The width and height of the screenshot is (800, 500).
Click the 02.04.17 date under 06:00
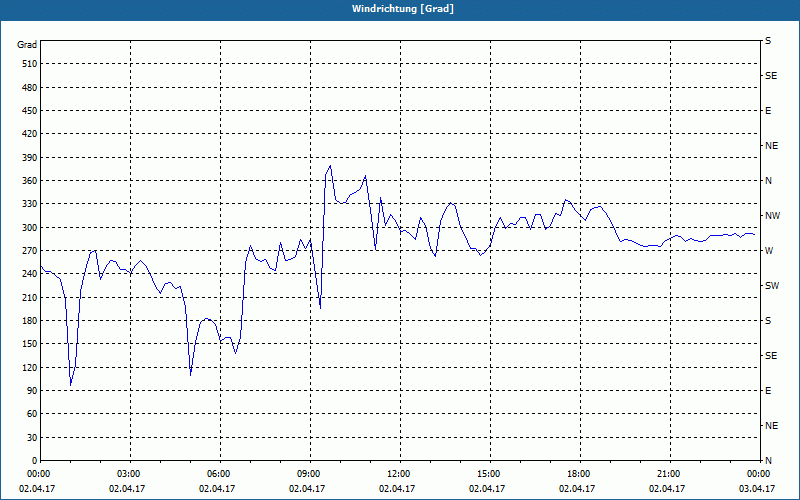(217, 489)
